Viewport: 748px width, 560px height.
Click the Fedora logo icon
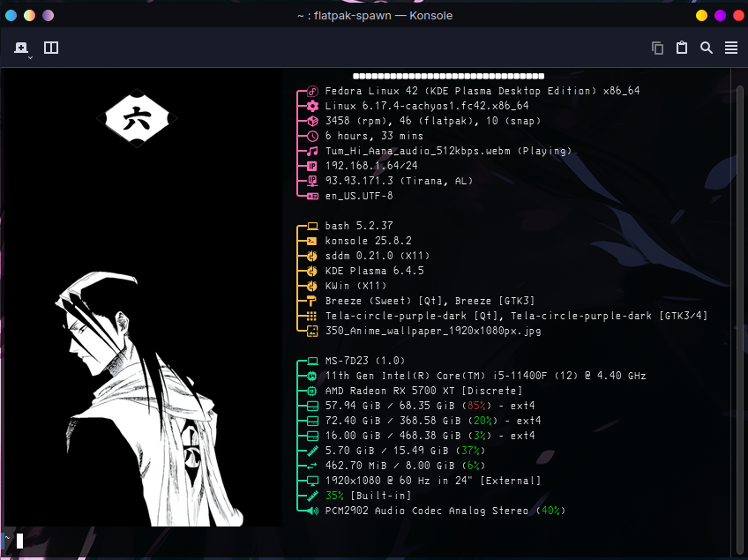[x=312, y=91]
